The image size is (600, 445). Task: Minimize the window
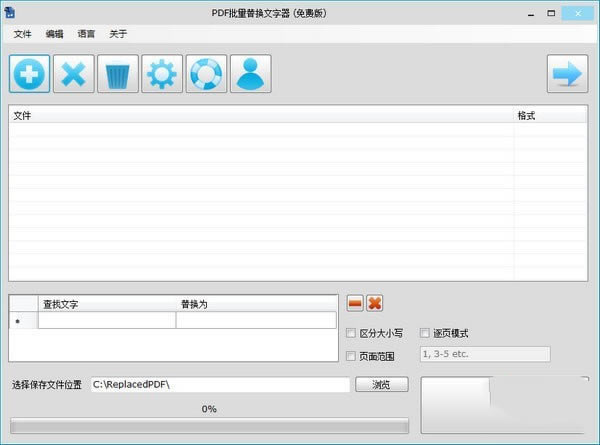tap(531, 14)
